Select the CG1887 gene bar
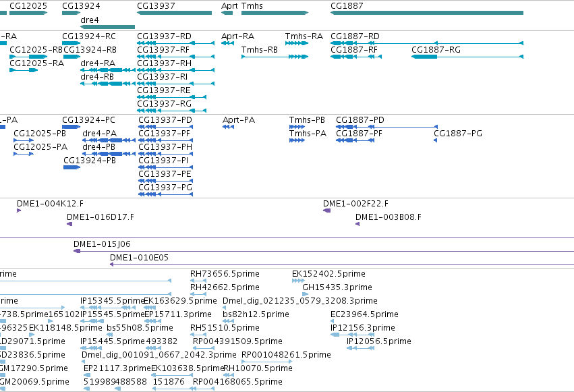This screenshot has width=574, height=392. coord(427,13)
